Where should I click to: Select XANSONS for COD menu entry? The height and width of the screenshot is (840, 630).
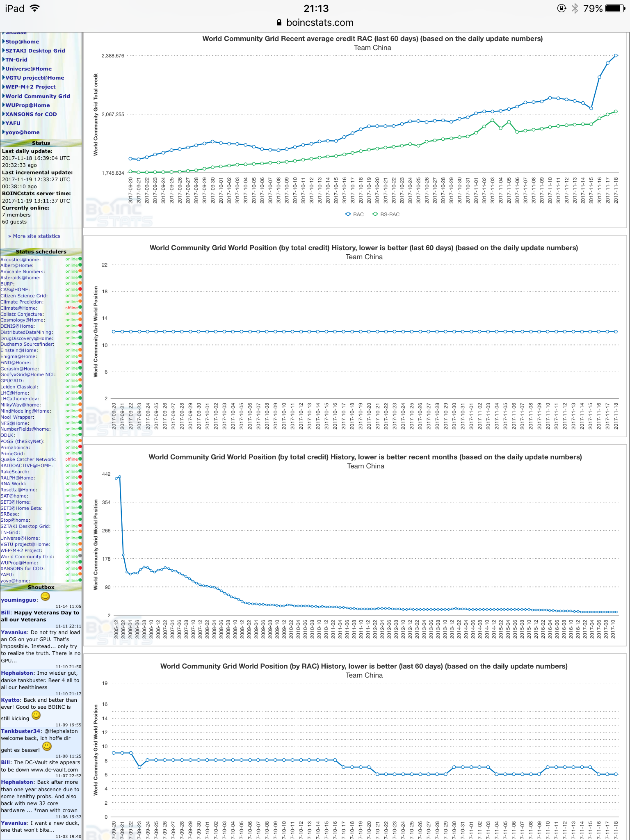click(31, 114)
